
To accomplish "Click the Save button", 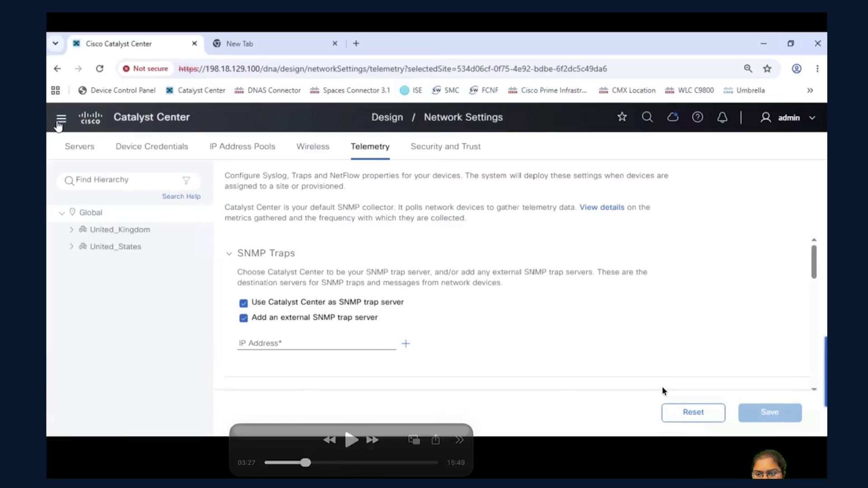I will tap(770, 413).
